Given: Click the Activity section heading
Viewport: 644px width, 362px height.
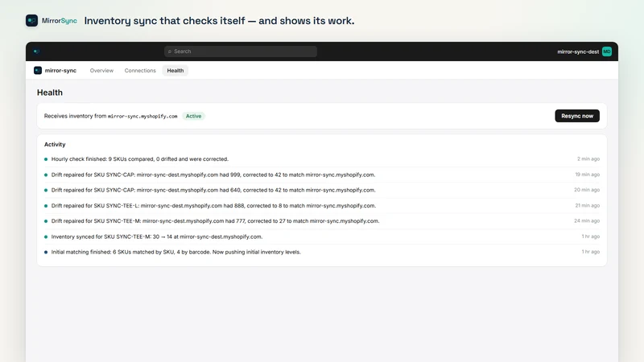Looking at the screenshot, I should (55, 145).
